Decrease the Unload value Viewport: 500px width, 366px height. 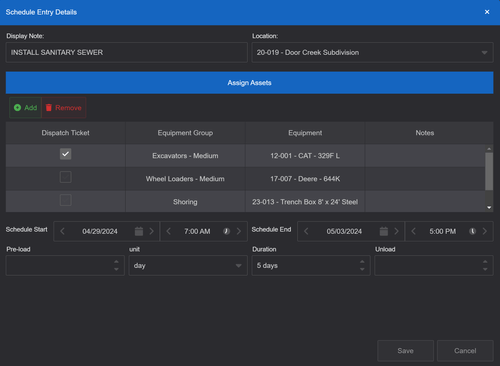485,269
